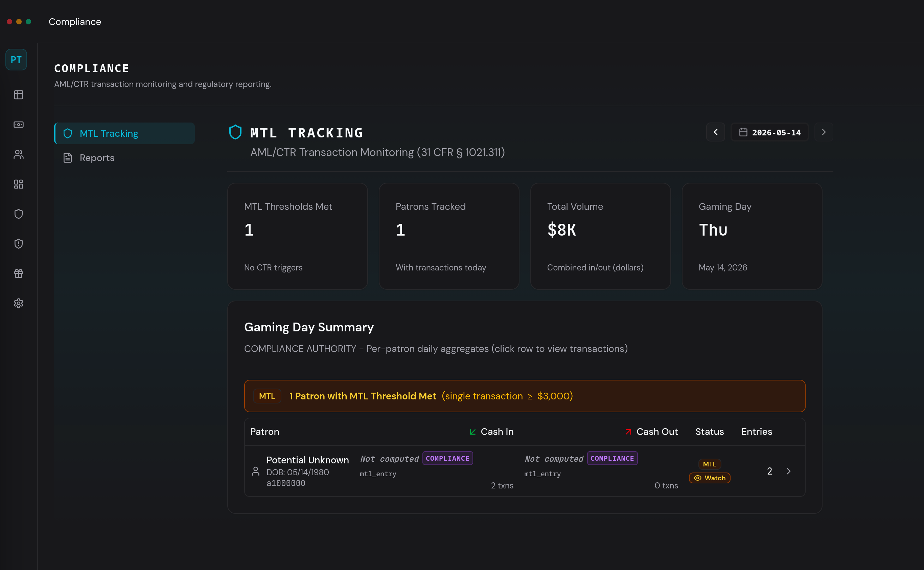Image resolution: width=924 pixels, height=570 pixels.
Task: Click the MTL Thresholds Met card
Action: [298, 236]
